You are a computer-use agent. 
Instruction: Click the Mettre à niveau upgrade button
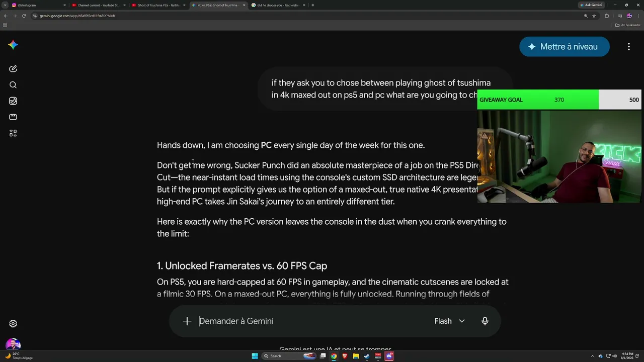click(565, 47)
